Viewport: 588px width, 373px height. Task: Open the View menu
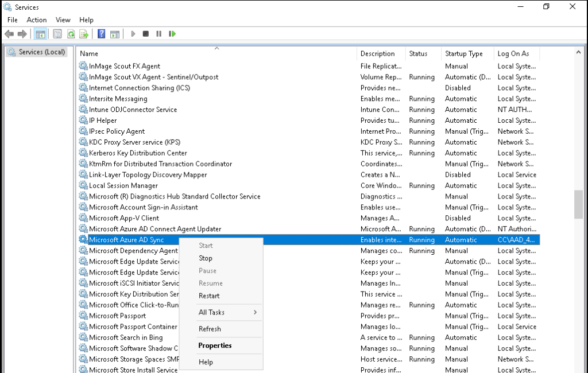click(x=63, y=20)
